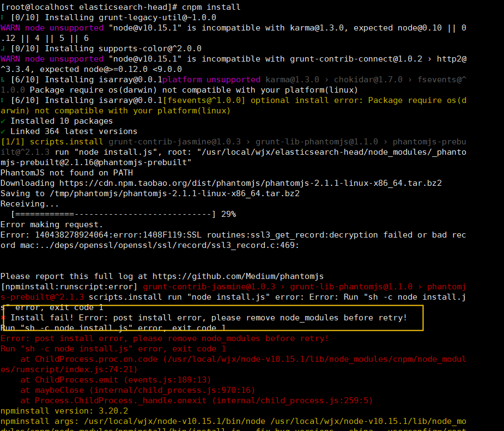Select the '[0/10] Installing grunt-legacy-util' line
504x431 pixels.
pyautogui.click(x=109, y=17)
